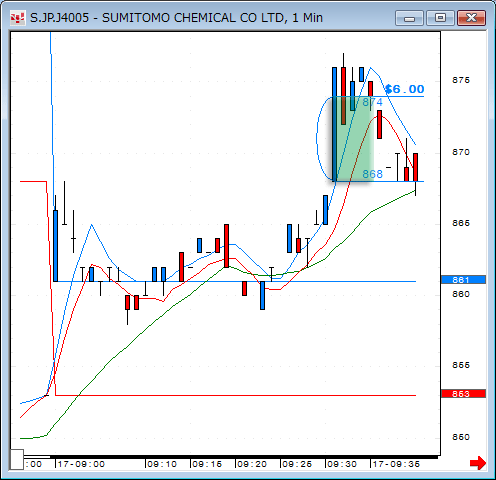Maximize the Sumitomo Chemical chart window
496x480 pixels.
click(x=440, y=18)
